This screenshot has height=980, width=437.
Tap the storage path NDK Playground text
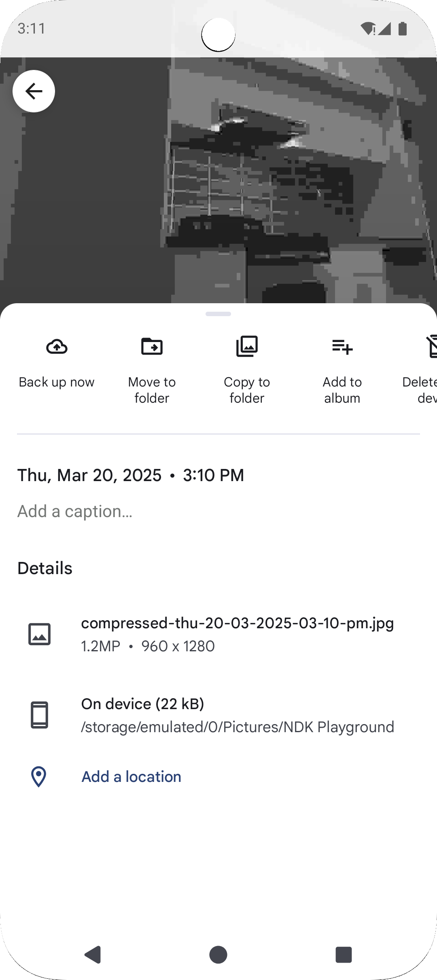(x=238, y=727)
